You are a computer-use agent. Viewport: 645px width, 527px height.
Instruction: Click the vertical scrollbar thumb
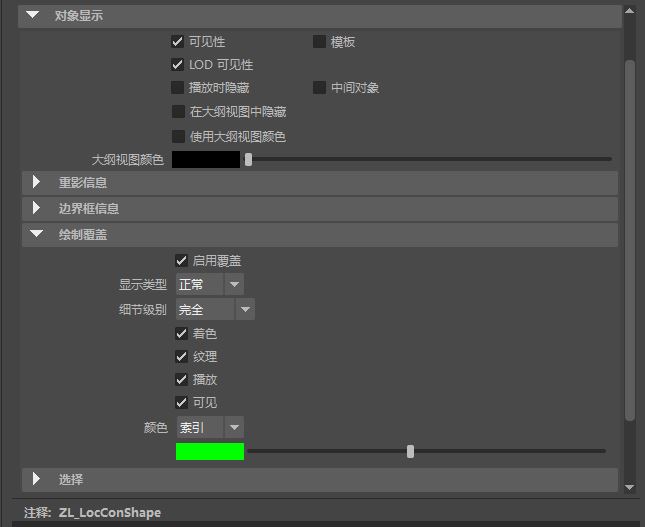tap(630, 240)
